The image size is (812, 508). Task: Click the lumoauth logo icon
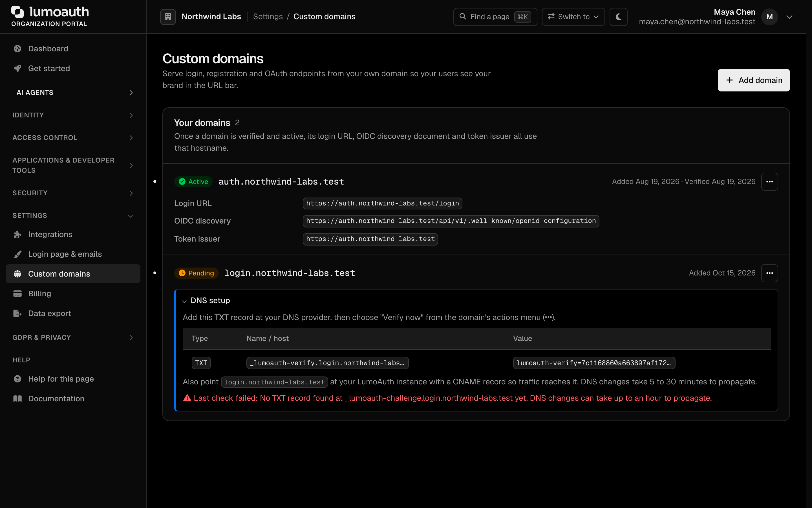click(17, 12)
